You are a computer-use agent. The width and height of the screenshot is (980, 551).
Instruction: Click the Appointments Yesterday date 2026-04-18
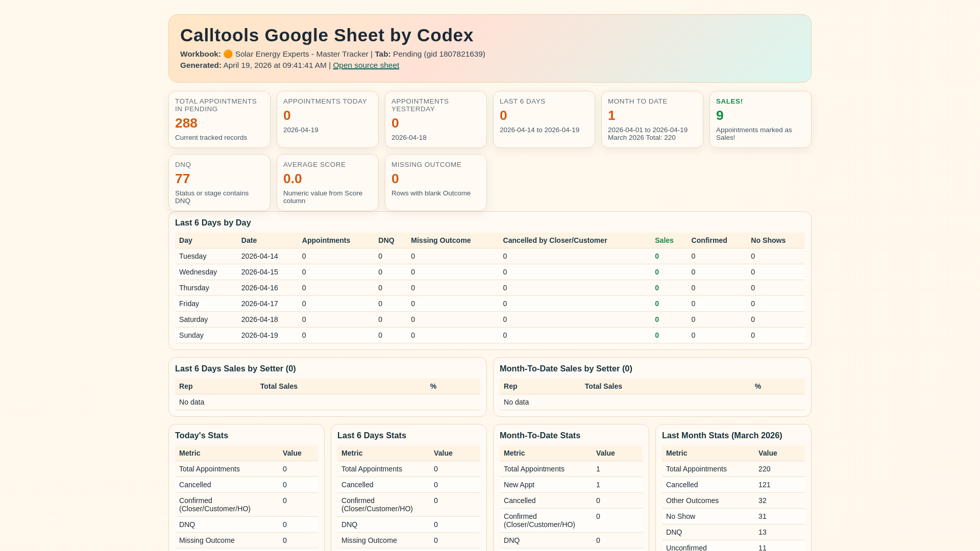tap(409, 138)
